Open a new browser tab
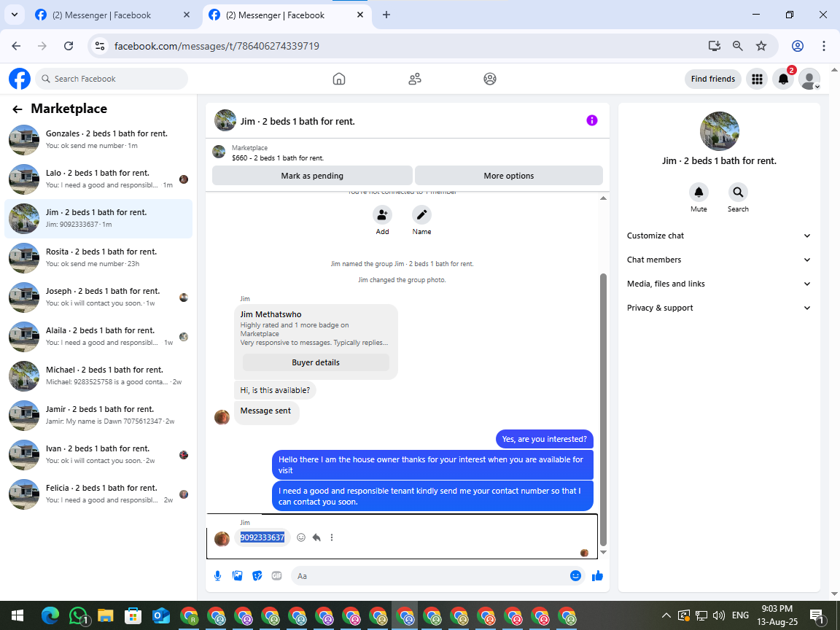This screenshot has width=840, height=630. [386, 15]
